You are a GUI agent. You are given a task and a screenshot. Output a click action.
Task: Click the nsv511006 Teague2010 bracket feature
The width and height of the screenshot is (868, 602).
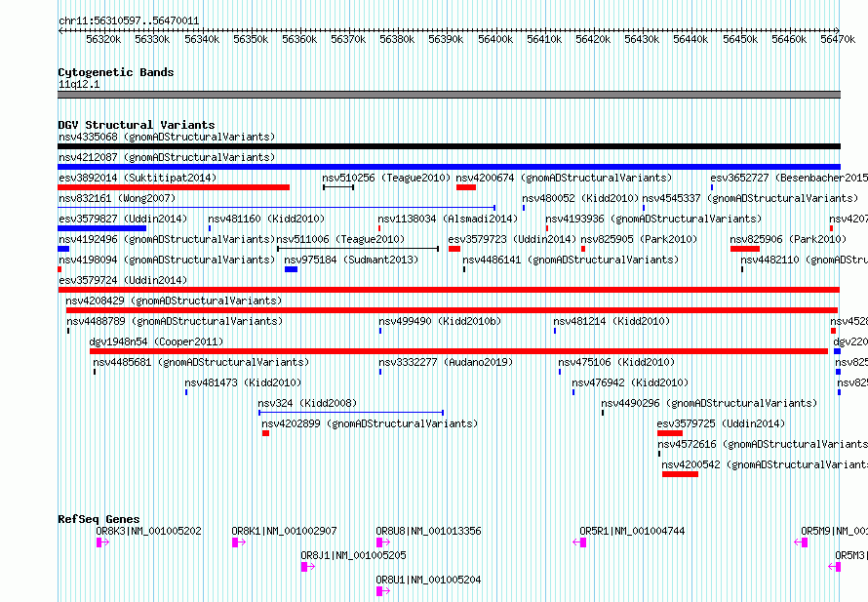[358, 249]
